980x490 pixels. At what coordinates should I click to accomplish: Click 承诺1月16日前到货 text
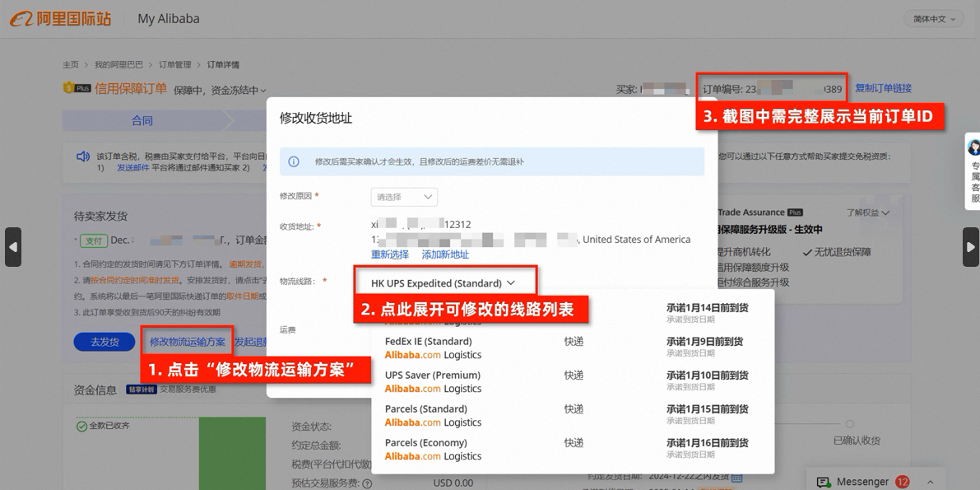707,442
